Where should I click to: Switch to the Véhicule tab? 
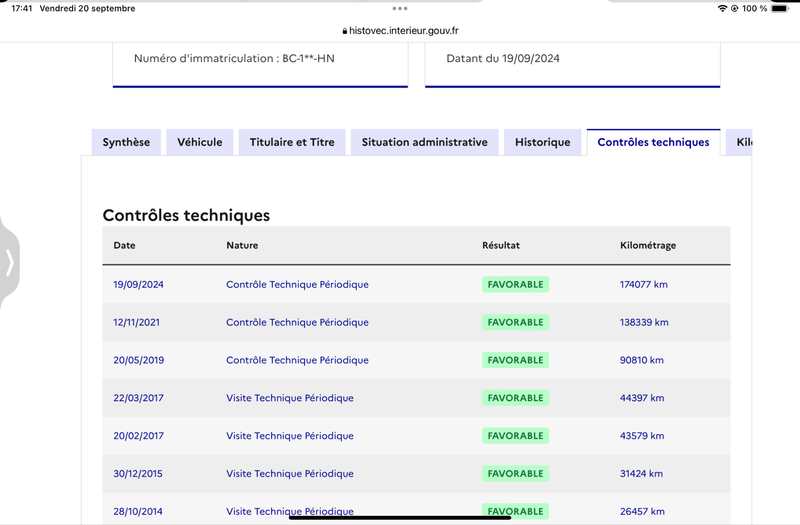[199, 142]
